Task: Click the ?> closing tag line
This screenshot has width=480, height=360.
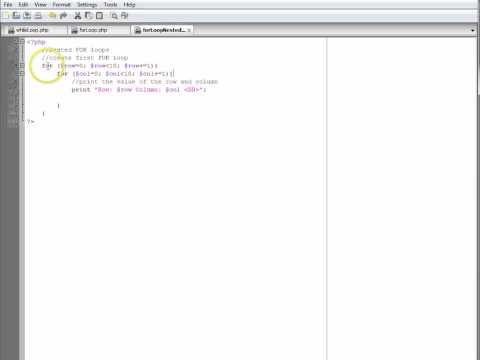Action: 30,122
